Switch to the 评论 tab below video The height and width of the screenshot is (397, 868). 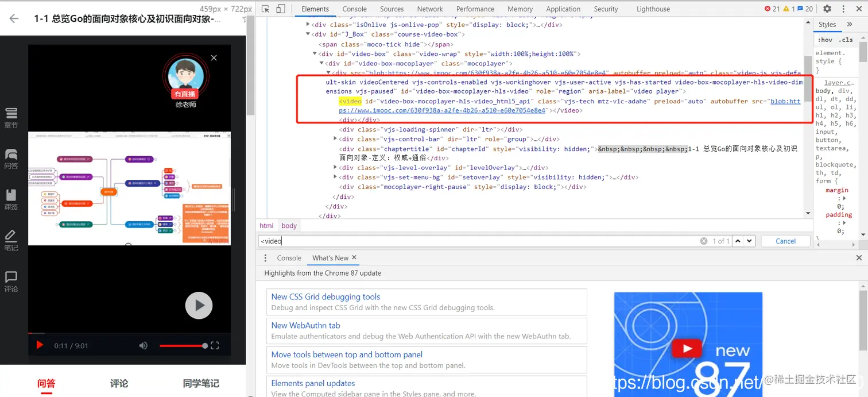119,383
